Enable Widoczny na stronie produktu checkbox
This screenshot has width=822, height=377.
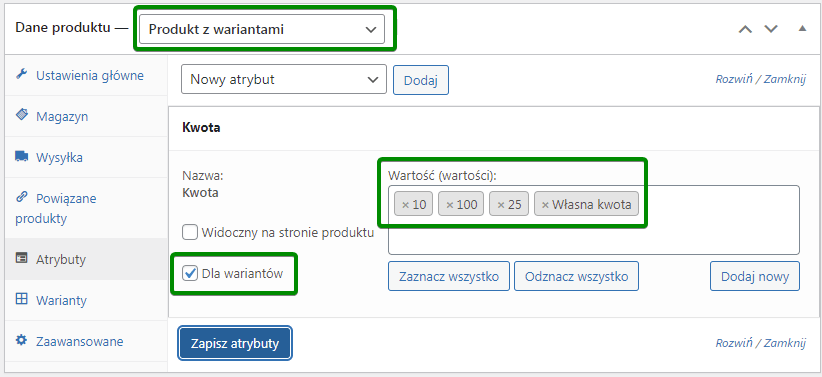point(190,232)
